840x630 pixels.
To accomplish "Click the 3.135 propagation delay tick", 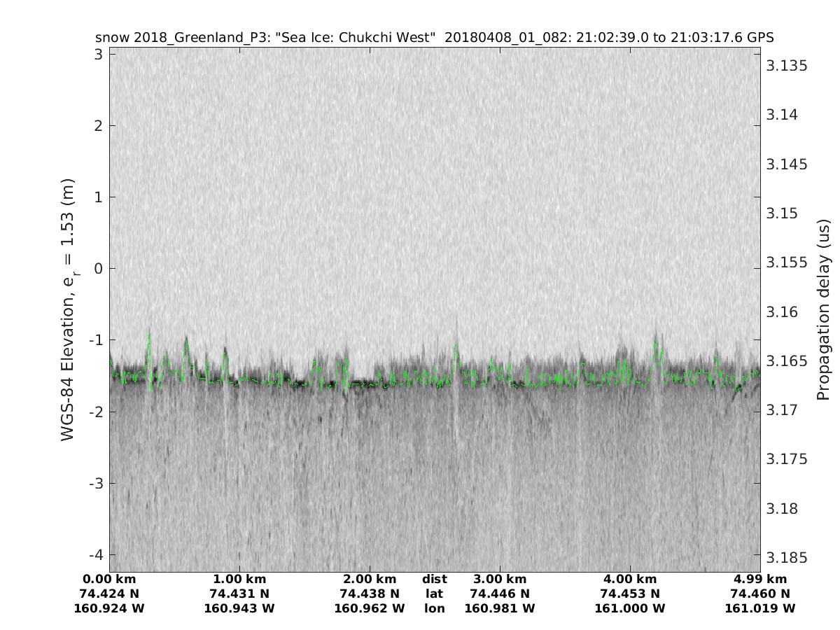I will [x=787, y=66].
